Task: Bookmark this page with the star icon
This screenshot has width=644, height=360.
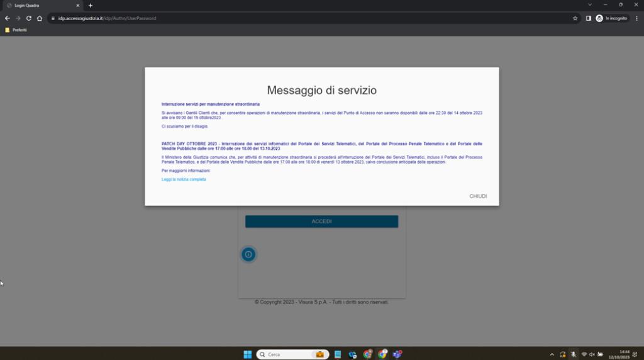Action: (x=575, y=18)
